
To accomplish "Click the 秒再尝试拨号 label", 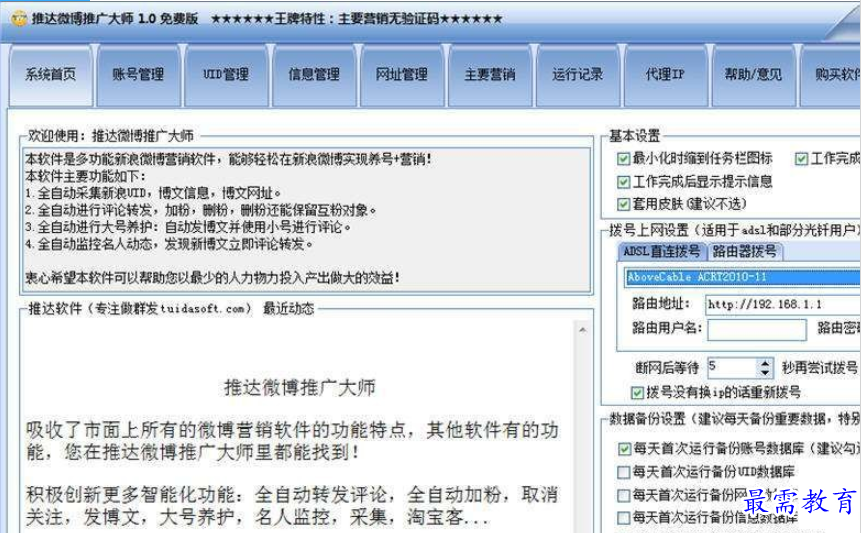I will coord(820,367).
